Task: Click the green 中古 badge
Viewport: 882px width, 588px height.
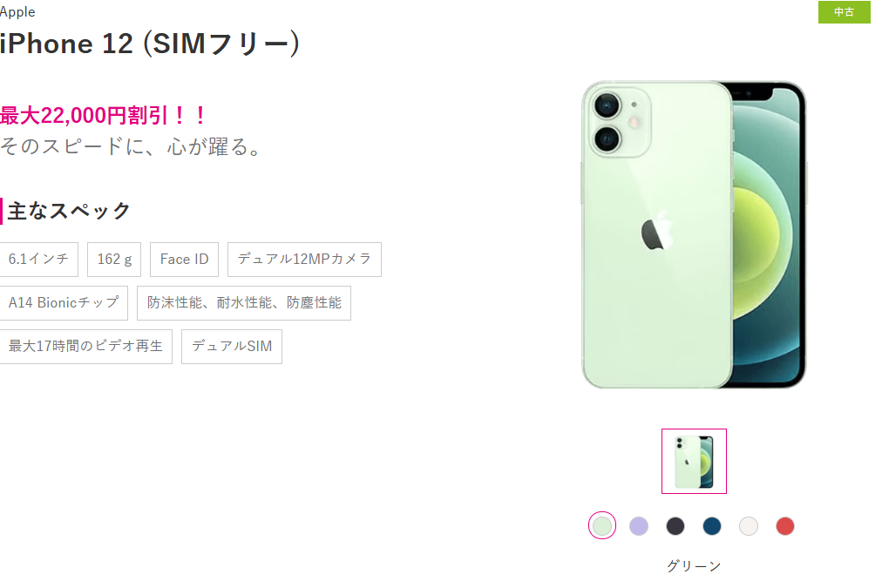Action: point(844,12)
